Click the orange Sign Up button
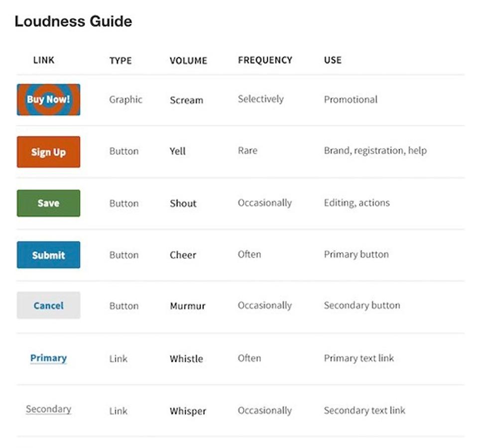This screenshot has height=448, width=478. [48, 152]
